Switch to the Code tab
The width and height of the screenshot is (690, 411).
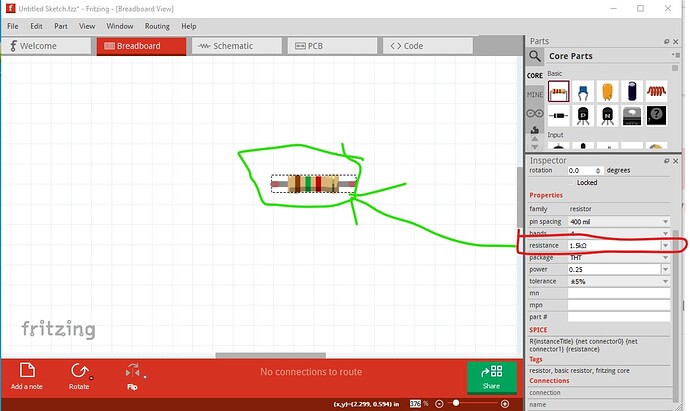pyautogui.click(x=428, y=46)
